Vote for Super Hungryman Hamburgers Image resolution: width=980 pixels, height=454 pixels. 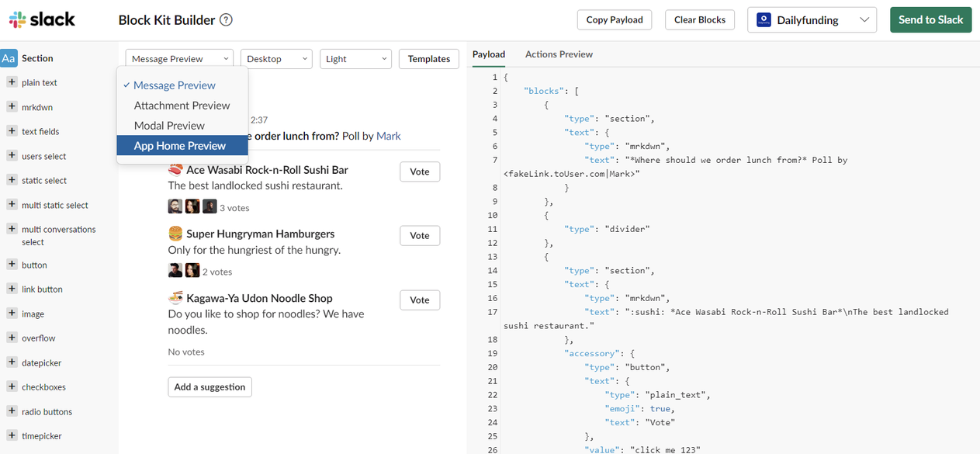pos(420,236)
